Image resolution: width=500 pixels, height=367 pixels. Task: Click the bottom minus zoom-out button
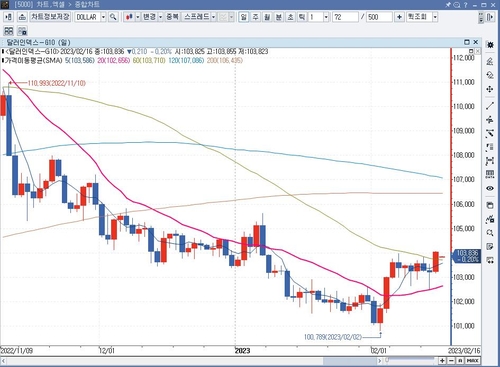(451, 361)
